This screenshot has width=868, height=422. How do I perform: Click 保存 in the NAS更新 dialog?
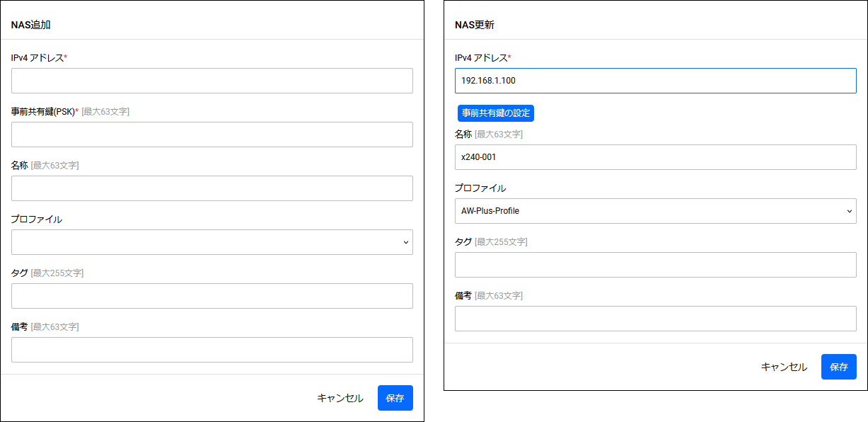click(x=839, y=367)
